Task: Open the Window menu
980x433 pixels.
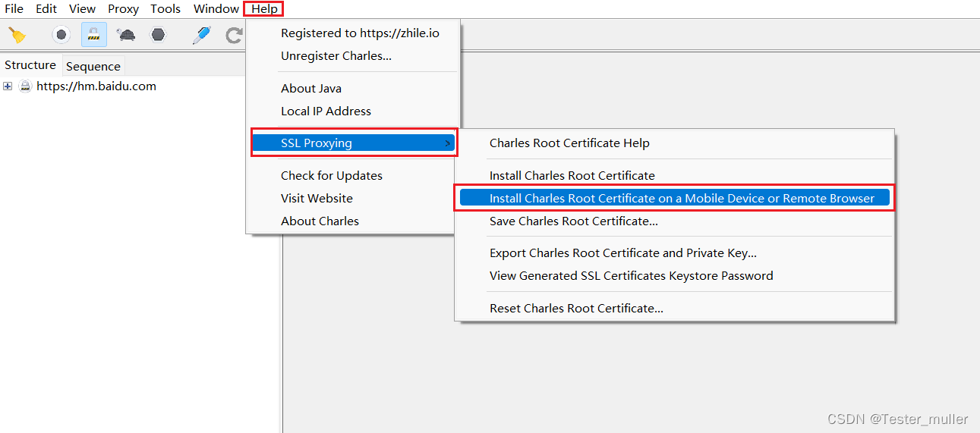Action: [216, 9]
